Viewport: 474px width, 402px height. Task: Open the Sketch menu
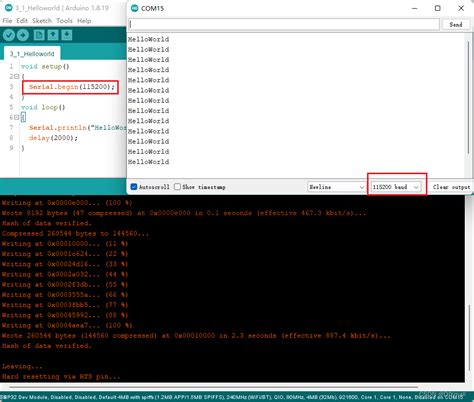click(42, 21)
